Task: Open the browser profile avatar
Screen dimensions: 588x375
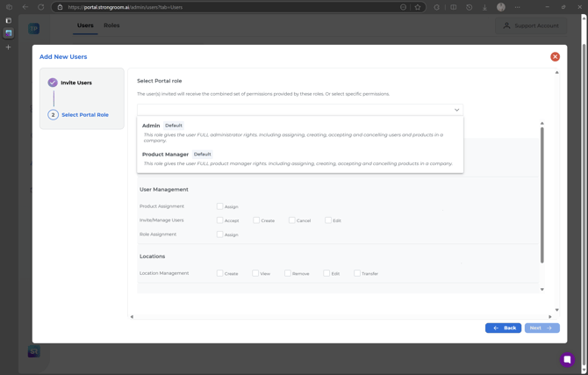Action: [x=501, y=7]
